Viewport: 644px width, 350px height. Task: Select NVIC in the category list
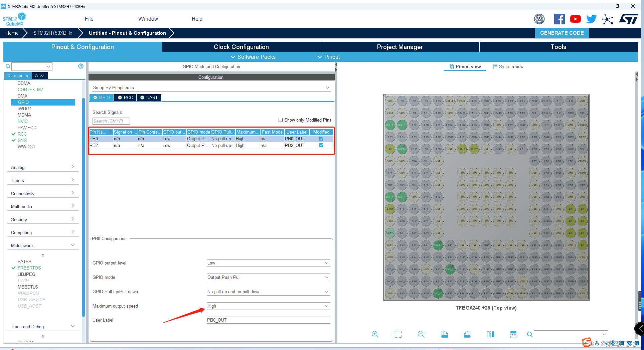(23, 121)
